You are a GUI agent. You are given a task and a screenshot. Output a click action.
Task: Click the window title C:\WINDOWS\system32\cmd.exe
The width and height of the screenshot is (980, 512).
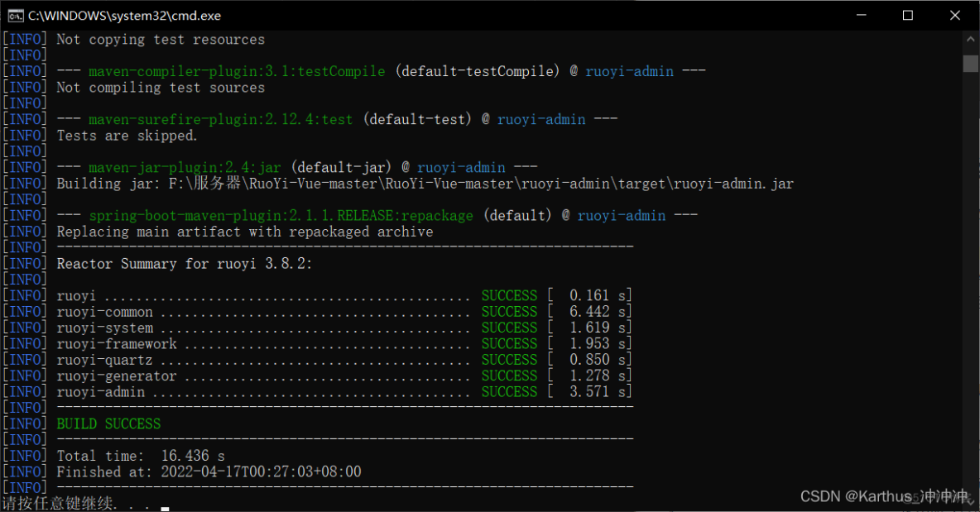click(x=124, y=16)
